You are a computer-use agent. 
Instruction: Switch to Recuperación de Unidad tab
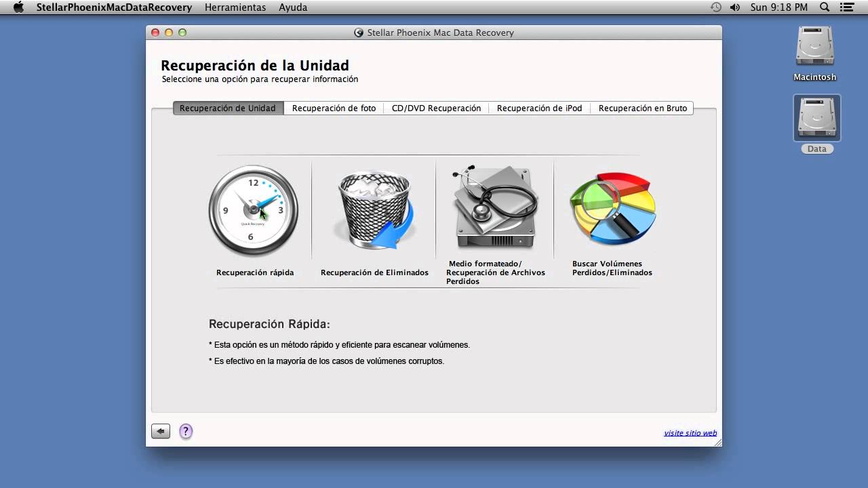228,108
